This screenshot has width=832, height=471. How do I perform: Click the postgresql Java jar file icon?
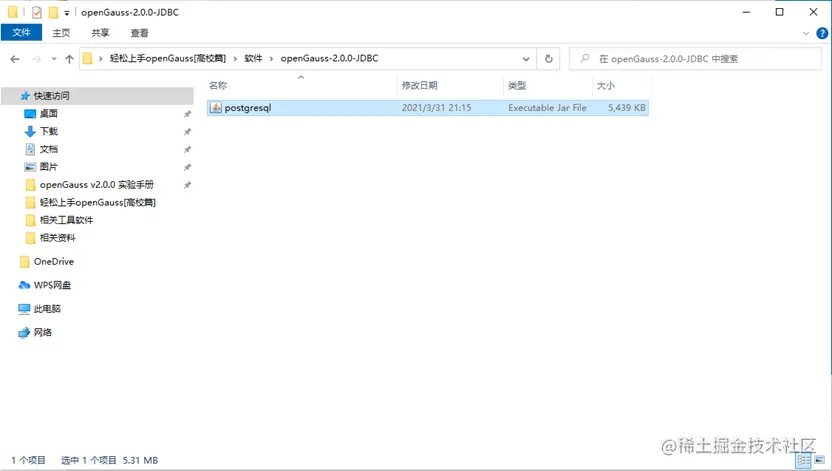pyautogui.click(x=215, y=108)
